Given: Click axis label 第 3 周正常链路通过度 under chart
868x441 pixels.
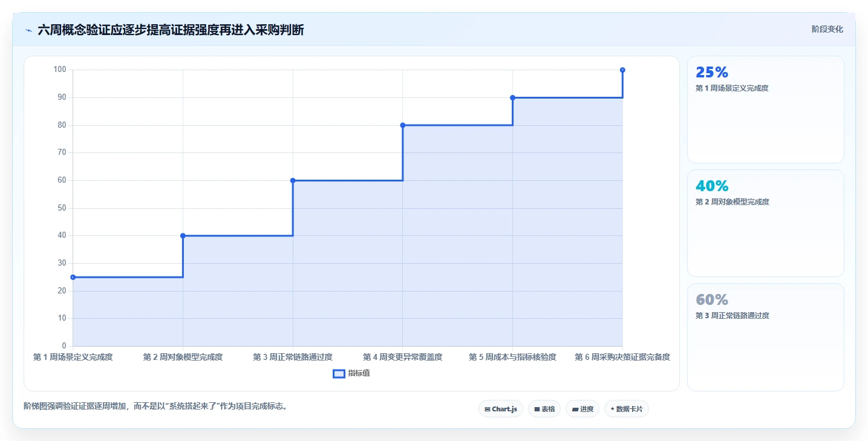Looking at the screenshot, I should point(293,357).
